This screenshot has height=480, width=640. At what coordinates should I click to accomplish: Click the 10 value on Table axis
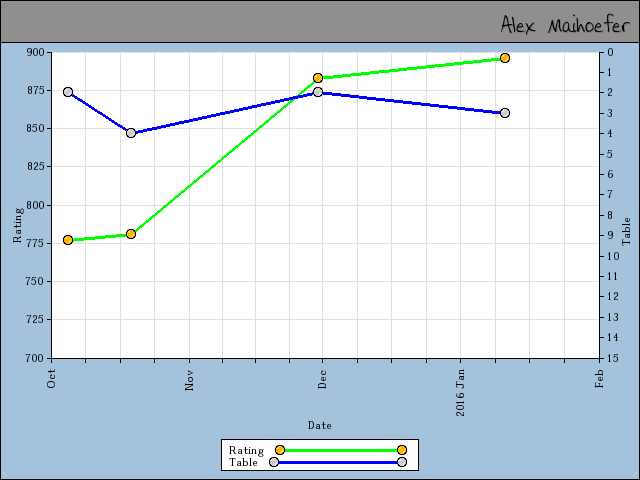(613, 256)
